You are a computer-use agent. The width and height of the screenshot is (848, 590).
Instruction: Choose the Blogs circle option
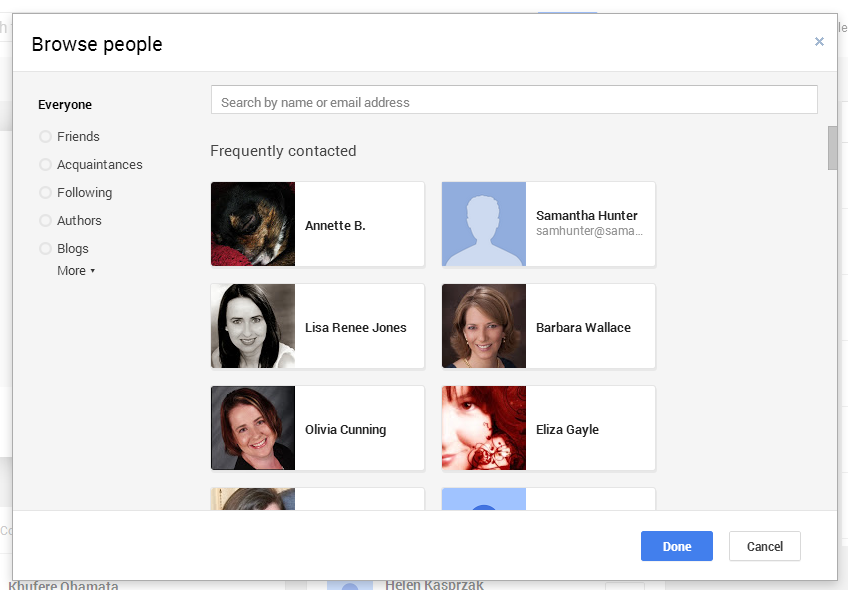click(45, 249)
